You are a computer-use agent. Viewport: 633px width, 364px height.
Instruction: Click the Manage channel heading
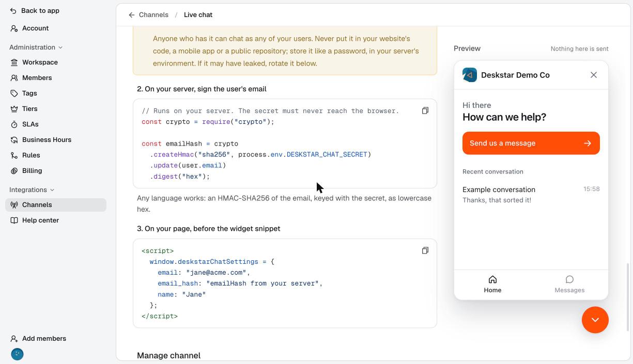[x=168, y=356]
